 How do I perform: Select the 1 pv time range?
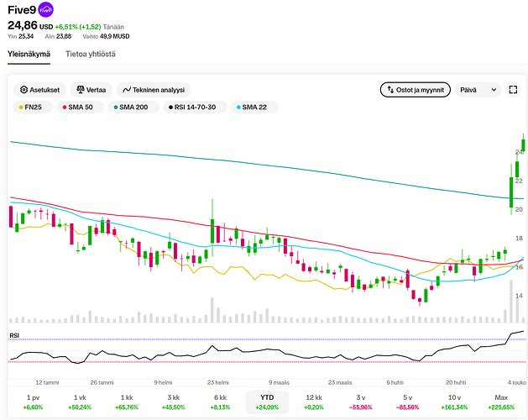[33, 402]
